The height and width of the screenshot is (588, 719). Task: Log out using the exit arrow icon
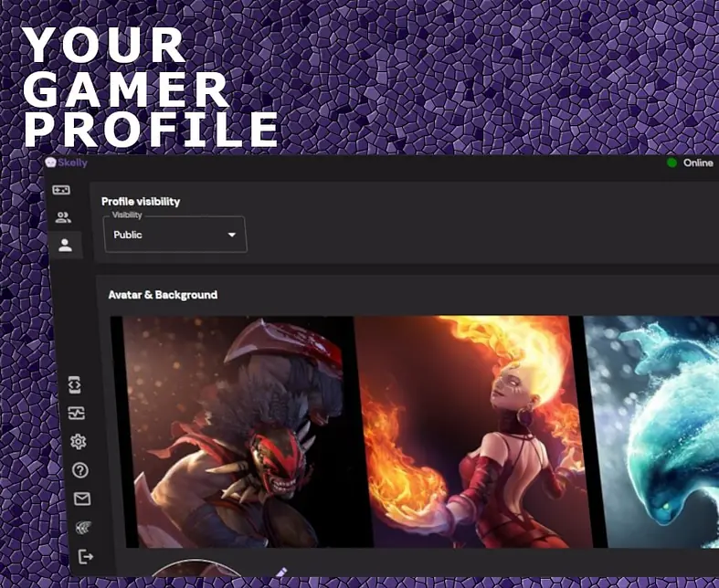pyautogui.click(x=86, y=557)
